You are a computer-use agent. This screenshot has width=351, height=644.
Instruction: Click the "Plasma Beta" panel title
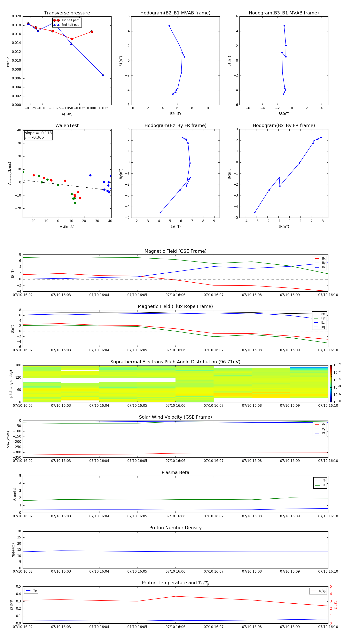click(x=175, y=472)
